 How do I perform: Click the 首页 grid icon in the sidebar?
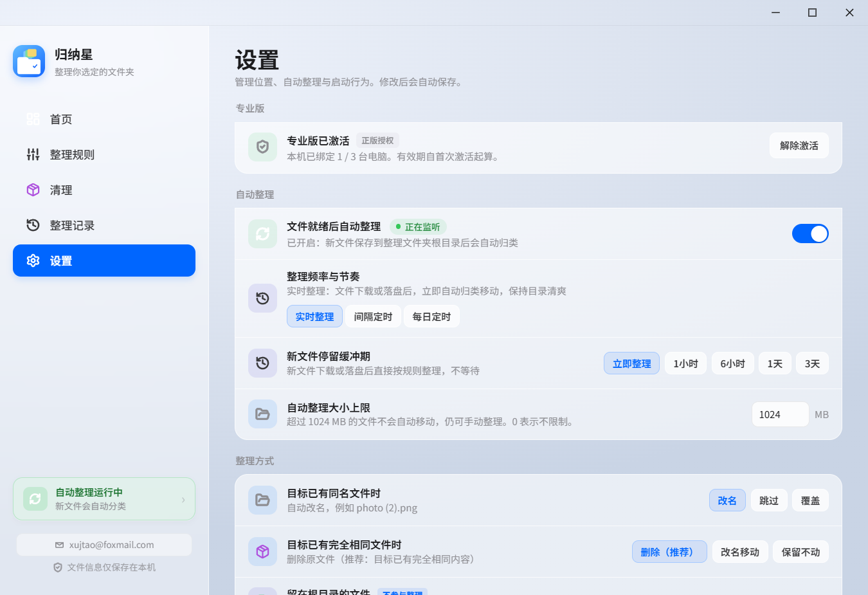point(33,119)
